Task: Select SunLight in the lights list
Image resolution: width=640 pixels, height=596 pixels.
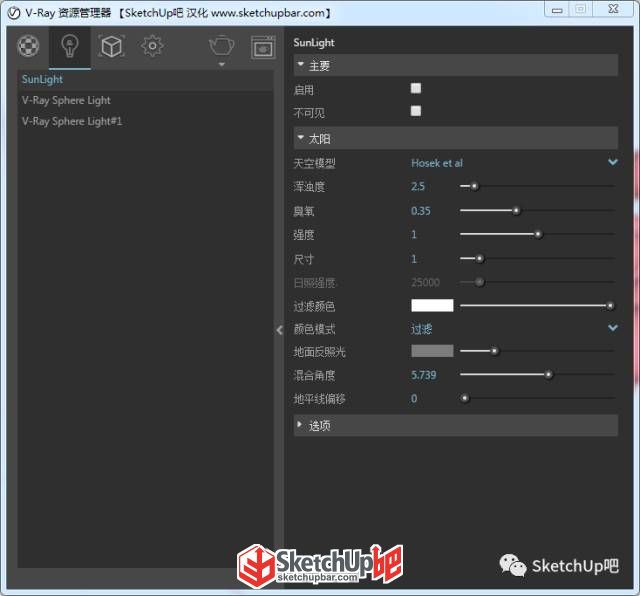Action: [145, 80]
